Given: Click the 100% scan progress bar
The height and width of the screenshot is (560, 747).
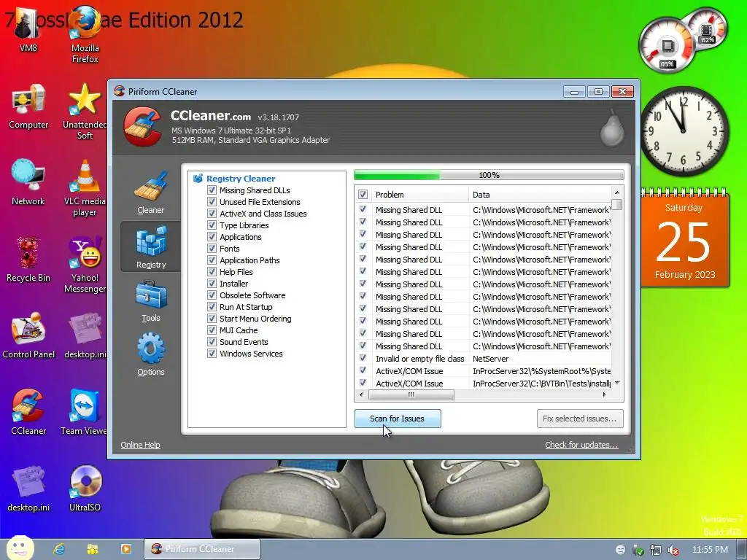Looking at the screenshot, I should tap(489, 175).
